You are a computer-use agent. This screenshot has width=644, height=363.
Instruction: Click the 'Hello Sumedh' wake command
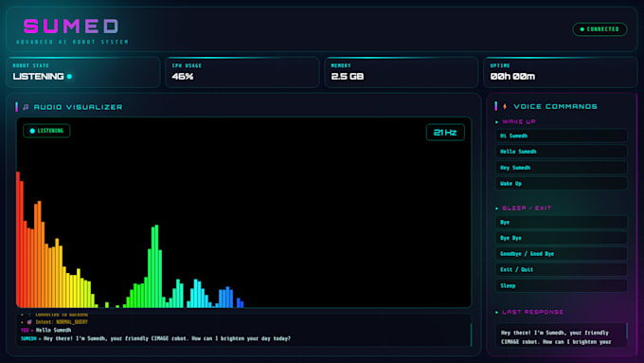561,152
